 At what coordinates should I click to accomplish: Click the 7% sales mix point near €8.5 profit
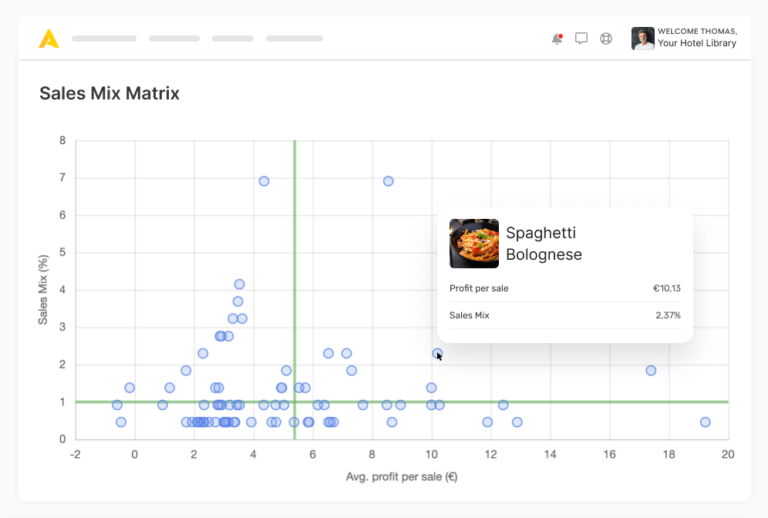coord(388,181)
